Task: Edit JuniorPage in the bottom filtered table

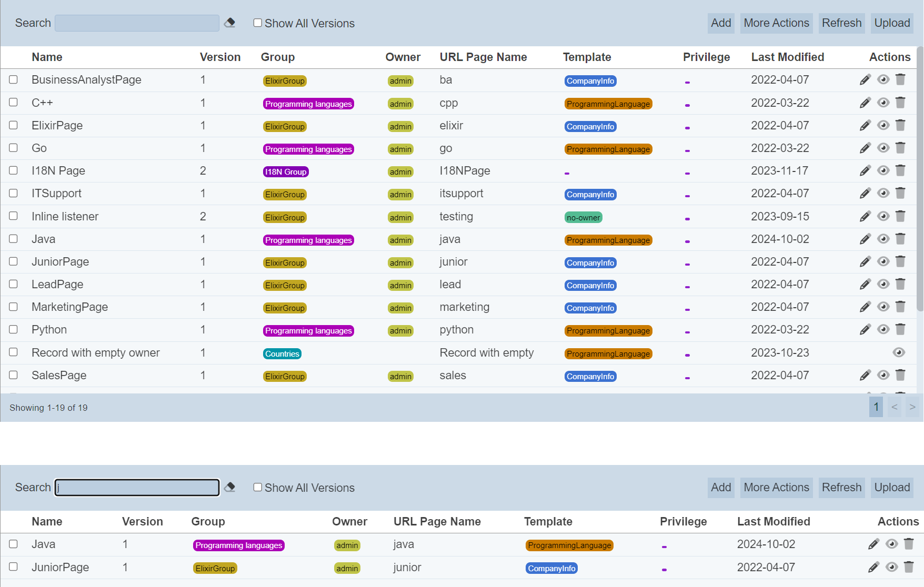Action: [x=873, y=567]
